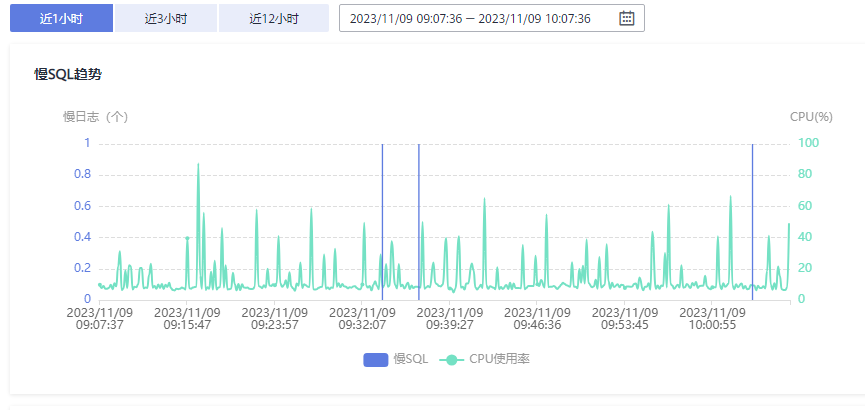Select the 近1小时 time range tab
865x410 pixels.
pyautogui.click(x=61, y=18)
